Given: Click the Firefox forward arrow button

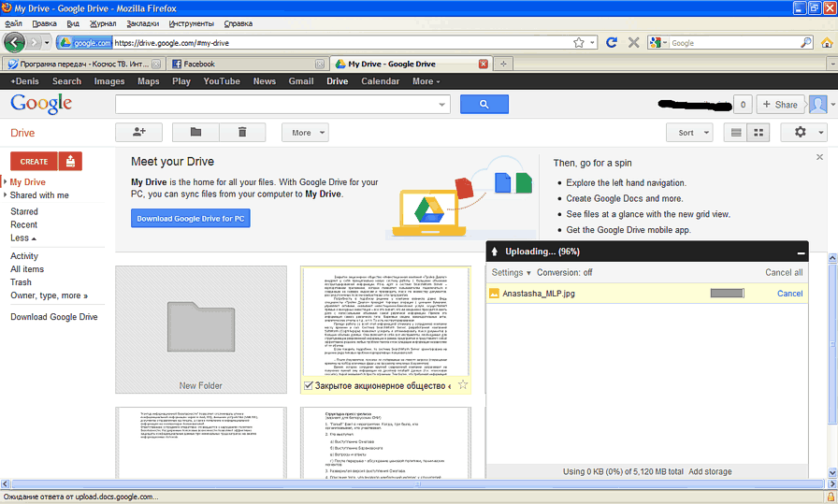Looking at the screenshot, I should coord(35,42).
